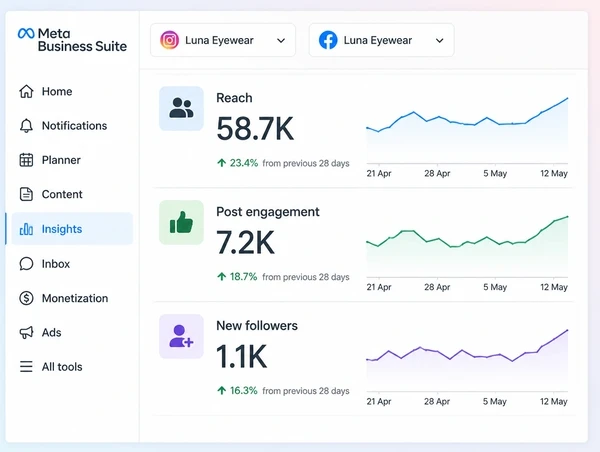600x452 pixels.
Task: Expand the Instagram Luna Eyewear dropdown chevron
Action: [x=281, y=41]
